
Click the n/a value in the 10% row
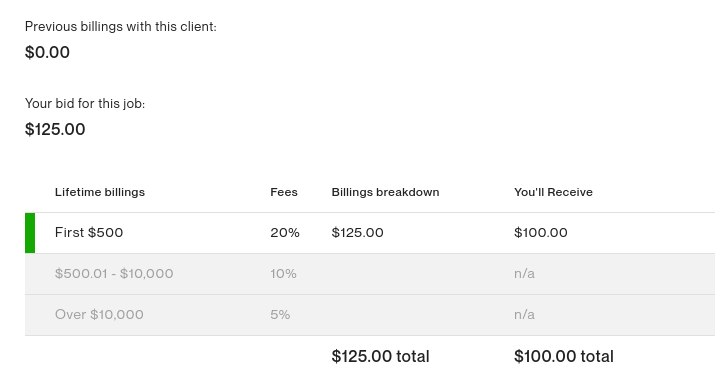[524, 274]
